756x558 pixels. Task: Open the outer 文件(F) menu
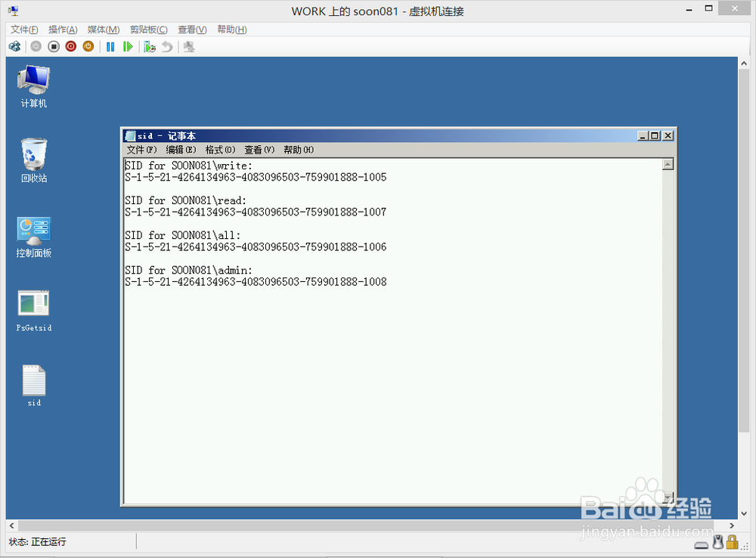tap(25, 29)
